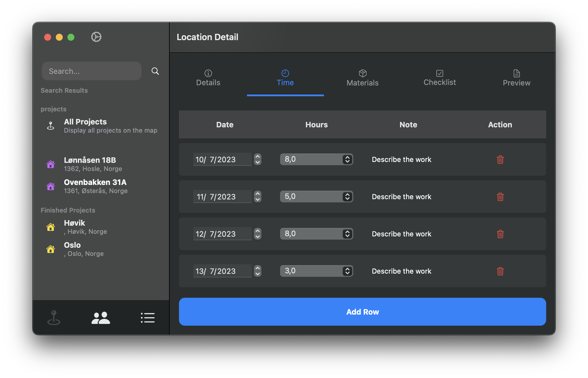Click the Action column header
The image size is (588, 378).
pos(500,124)
